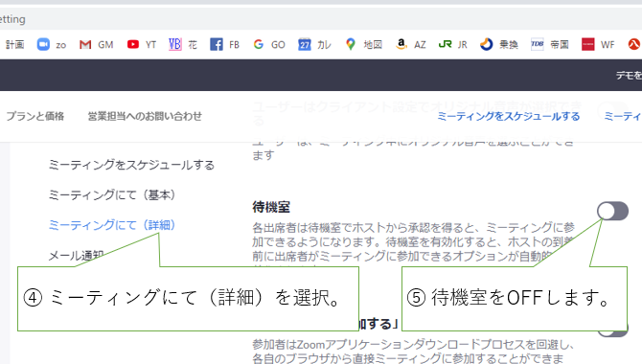Select メール通知 in sidebar
Screen dimensions: 642x364
coord(76,256)
